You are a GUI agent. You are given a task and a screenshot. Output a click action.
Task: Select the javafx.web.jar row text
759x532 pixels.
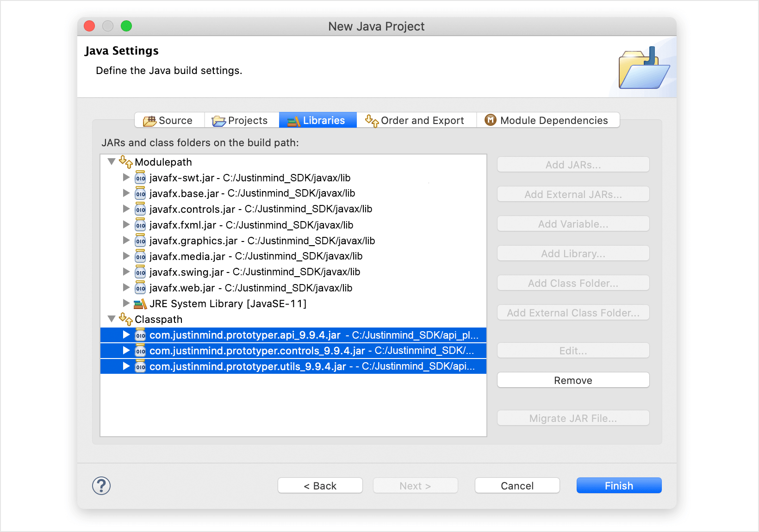tap(251, 288)
